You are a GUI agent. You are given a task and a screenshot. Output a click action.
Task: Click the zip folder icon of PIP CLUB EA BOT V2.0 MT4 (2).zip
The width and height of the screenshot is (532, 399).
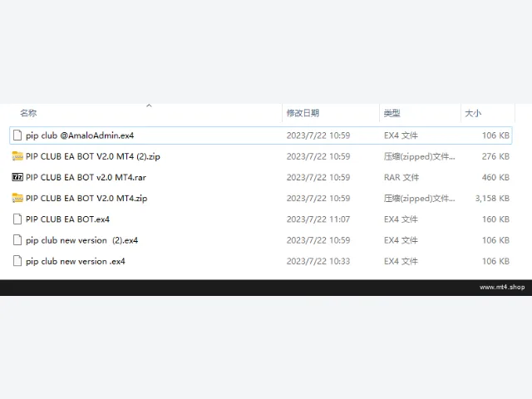(x=17, y=156)
